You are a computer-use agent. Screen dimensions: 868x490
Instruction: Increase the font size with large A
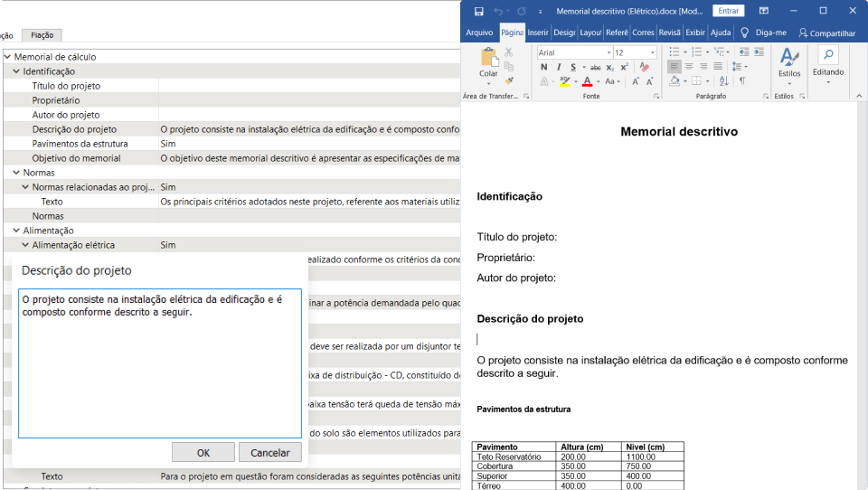click(x=636, y=81)
